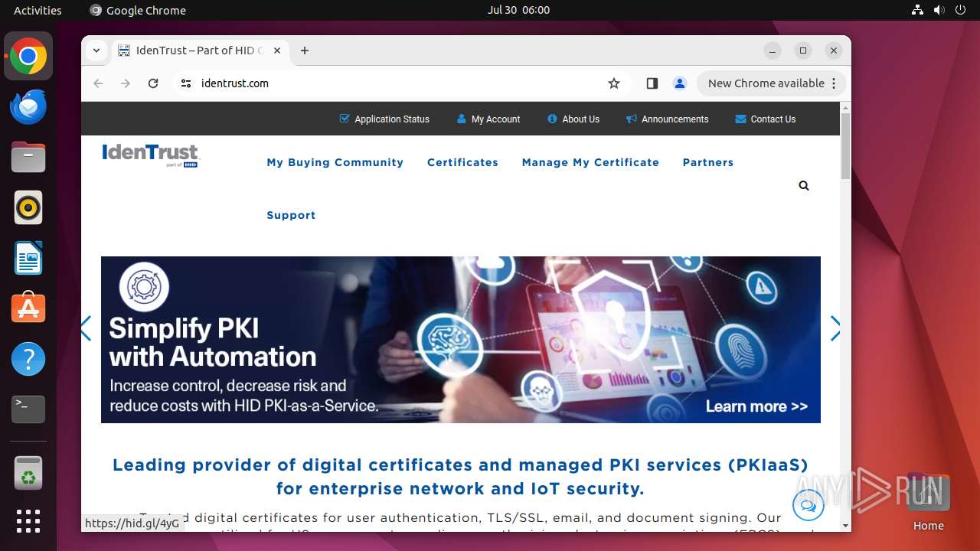
Task: Open Google Chrome from the dock
Action: (28, 57)
